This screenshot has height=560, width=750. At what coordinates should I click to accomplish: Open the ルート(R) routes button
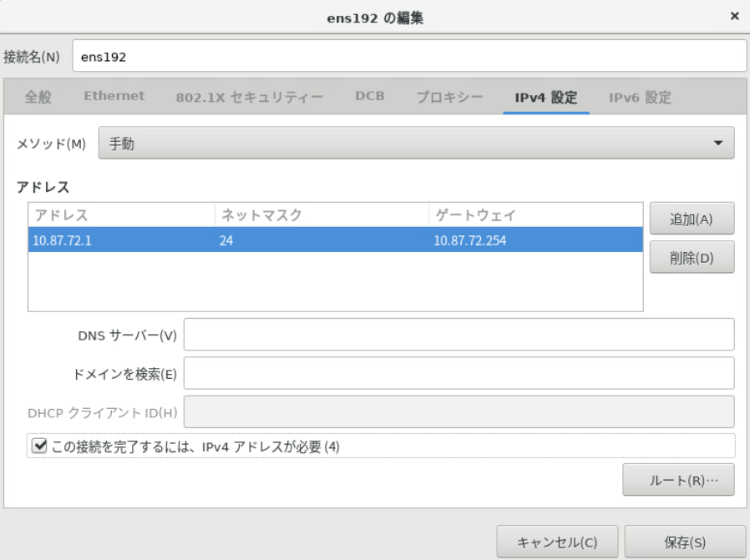tap(678, 480)
